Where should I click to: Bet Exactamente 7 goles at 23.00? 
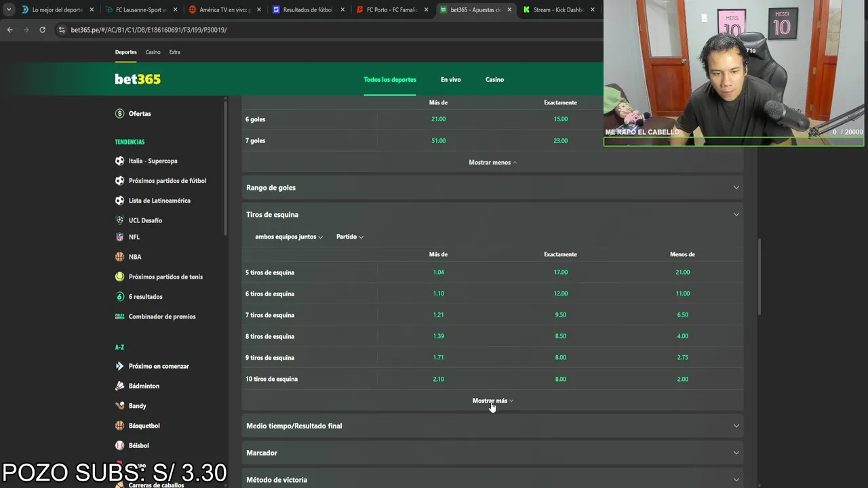point(561,141)
